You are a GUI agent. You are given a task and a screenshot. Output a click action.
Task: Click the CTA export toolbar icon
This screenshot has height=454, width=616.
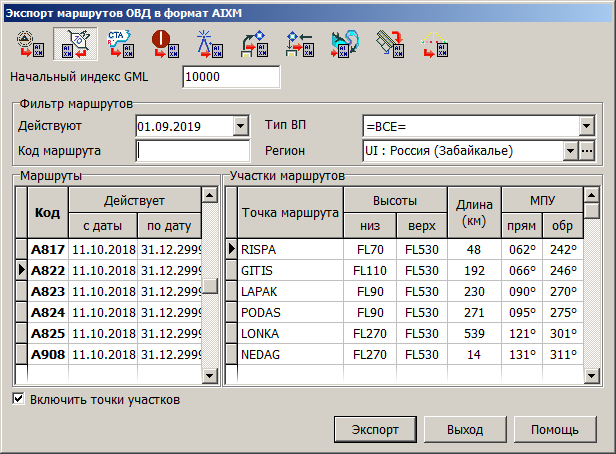click(115, 45)
